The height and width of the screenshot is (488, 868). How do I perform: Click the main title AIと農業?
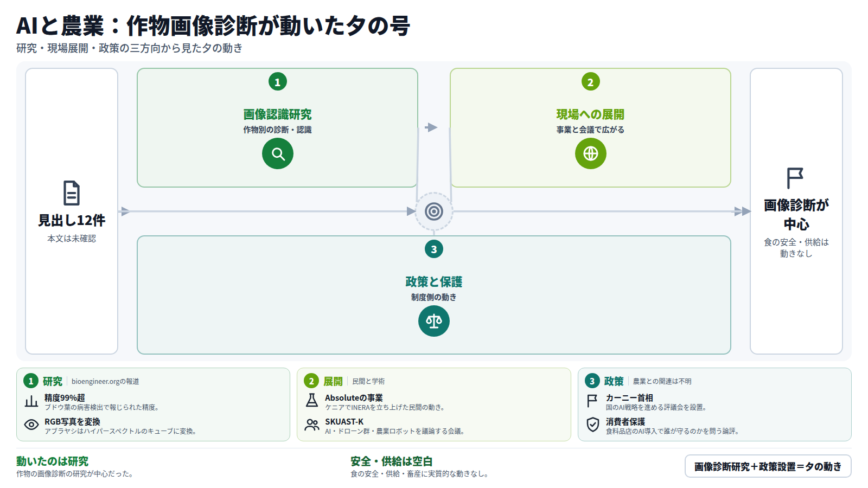coord(213,25)
